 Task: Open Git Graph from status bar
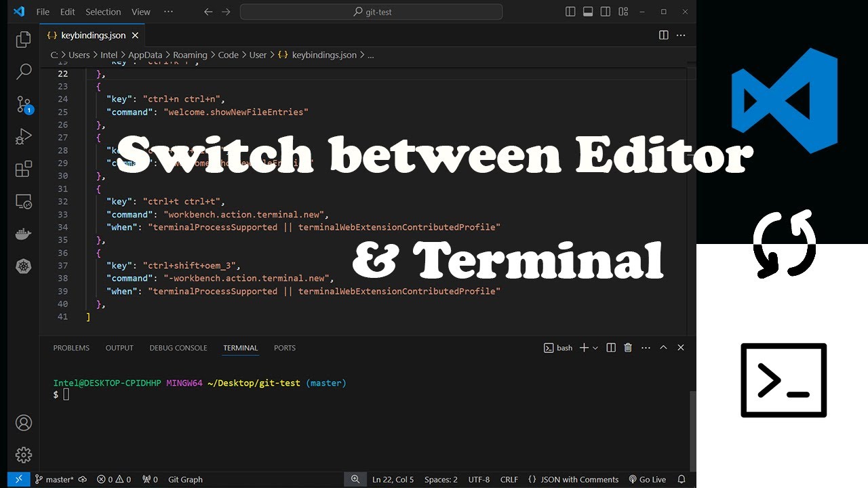(x=185, y=479)
